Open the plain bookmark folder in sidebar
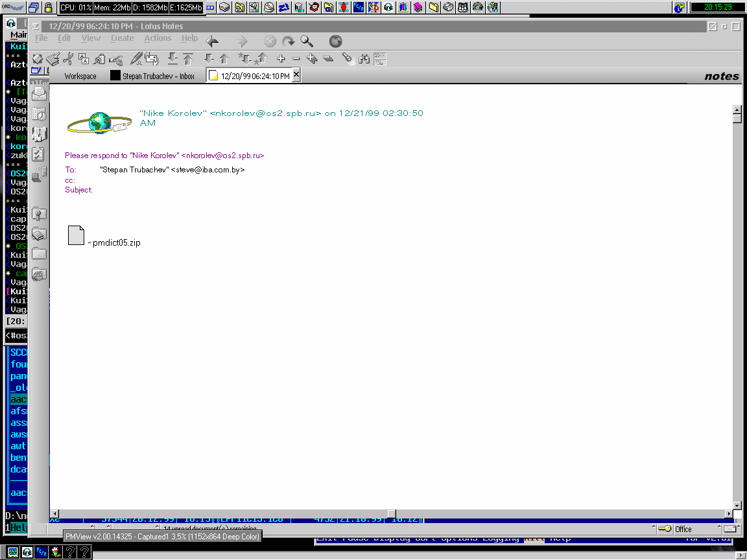Screen dimensions: 747x560 point(39,254)
